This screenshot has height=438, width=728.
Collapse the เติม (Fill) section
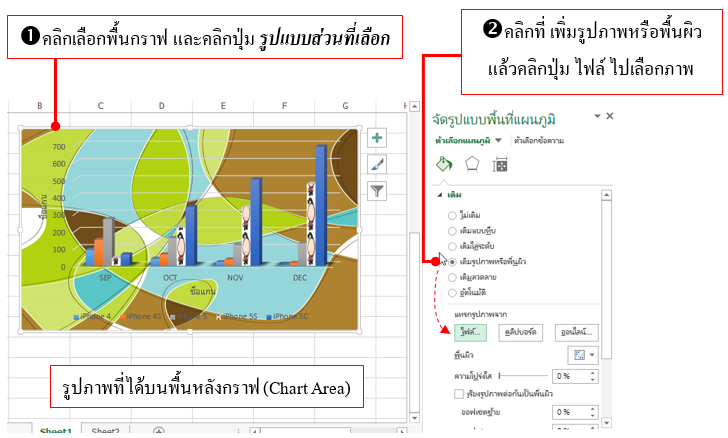click(x=440, y=197)
